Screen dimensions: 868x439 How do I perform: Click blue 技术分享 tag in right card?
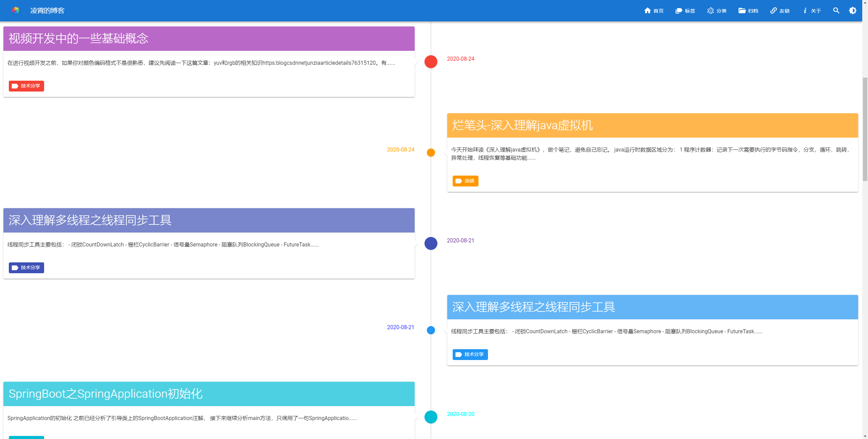click(x=470, y=355)
